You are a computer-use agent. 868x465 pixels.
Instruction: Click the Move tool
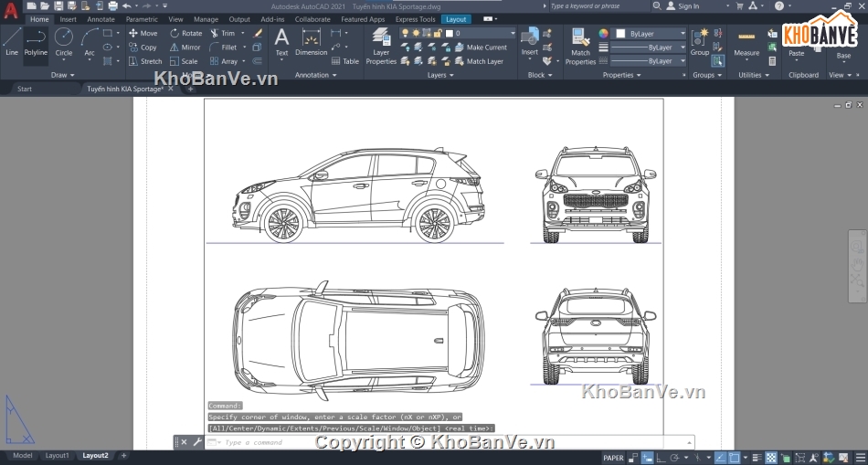(x=143, y=33)
